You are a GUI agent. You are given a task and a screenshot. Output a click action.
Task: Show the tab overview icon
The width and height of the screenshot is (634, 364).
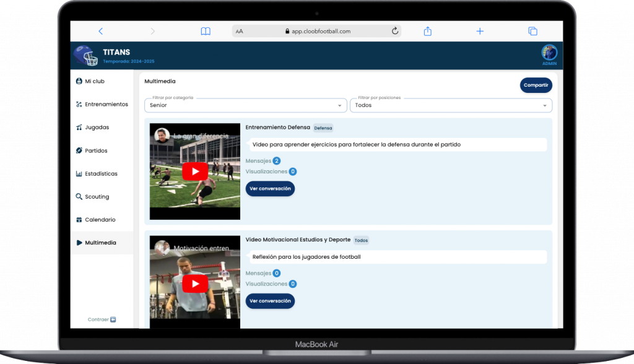coord(532,31)
